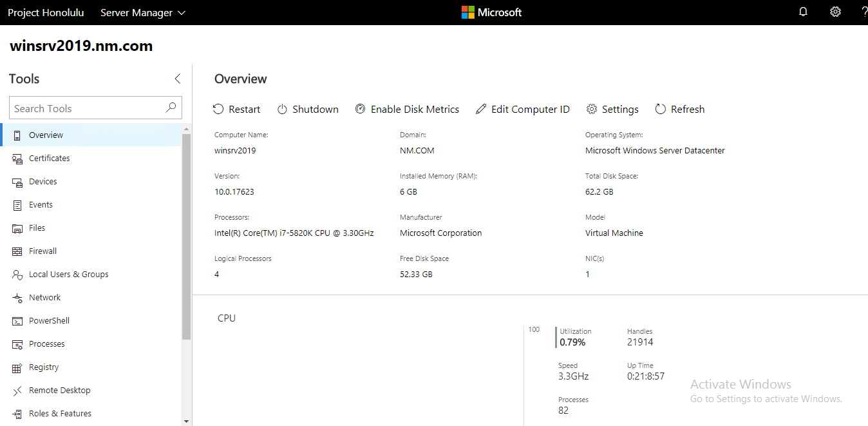Screen dimensions: 868x426
Task: Go to Project Honolulu home
Action: tap(46, 12)
